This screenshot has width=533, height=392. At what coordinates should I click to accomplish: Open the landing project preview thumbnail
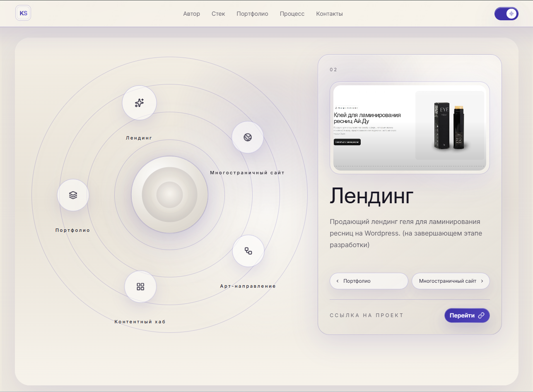pos(410,127)
